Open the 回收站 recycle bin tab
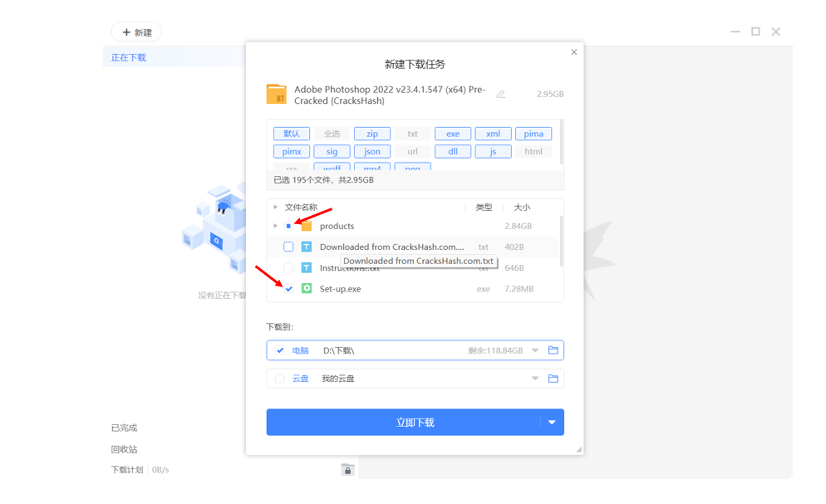 (x=124, y=449)
